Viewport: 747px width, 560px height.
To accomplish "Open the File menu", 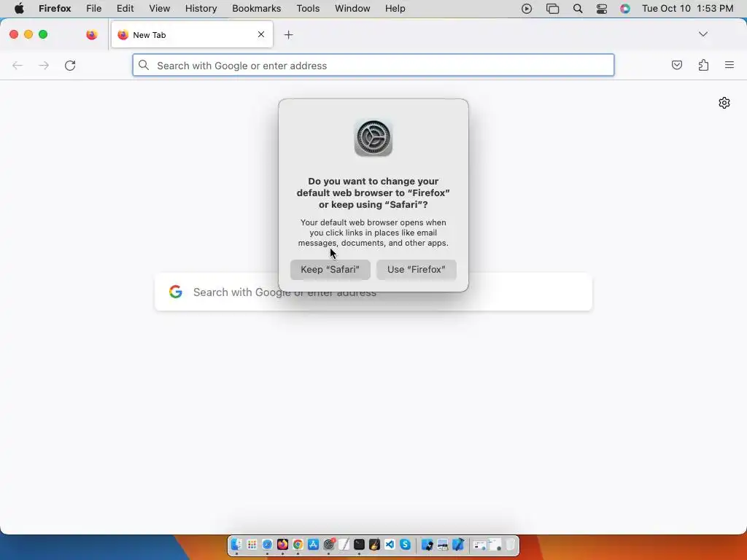I will pyautogui.click(x=94, y=9).
